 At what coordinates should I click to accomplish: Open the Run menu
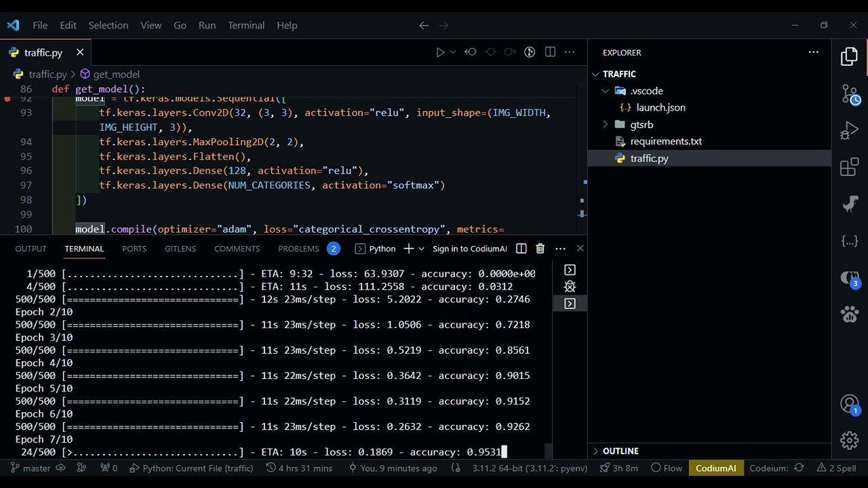[x=207, y=25]
